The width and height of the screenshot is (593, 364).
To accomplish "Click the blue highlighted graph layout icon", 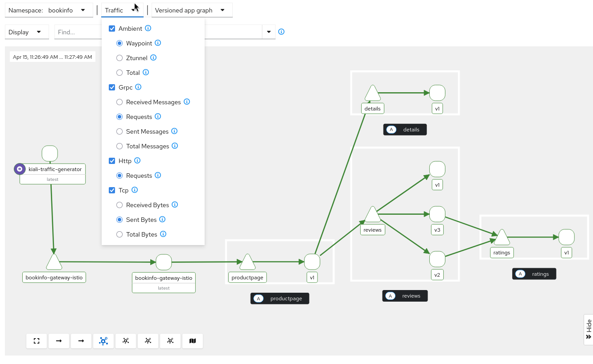I will [x=103, y=341].
